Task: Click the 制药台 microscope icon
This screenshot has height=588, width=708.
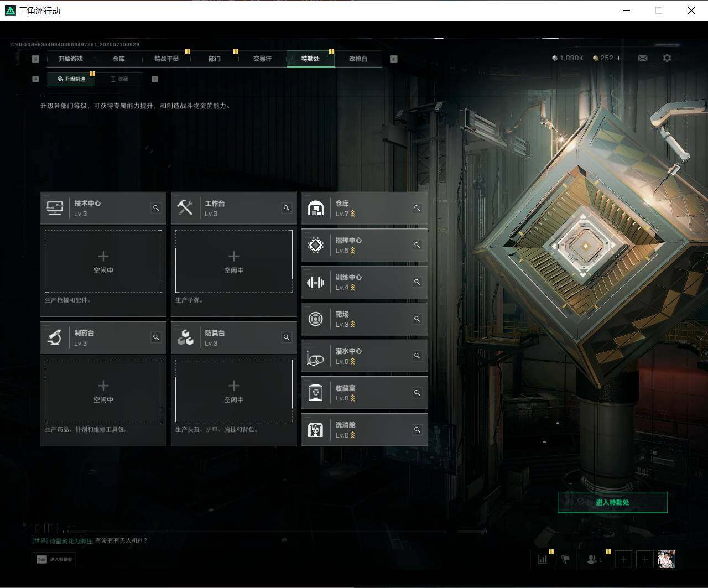Action: pos(54,337)
